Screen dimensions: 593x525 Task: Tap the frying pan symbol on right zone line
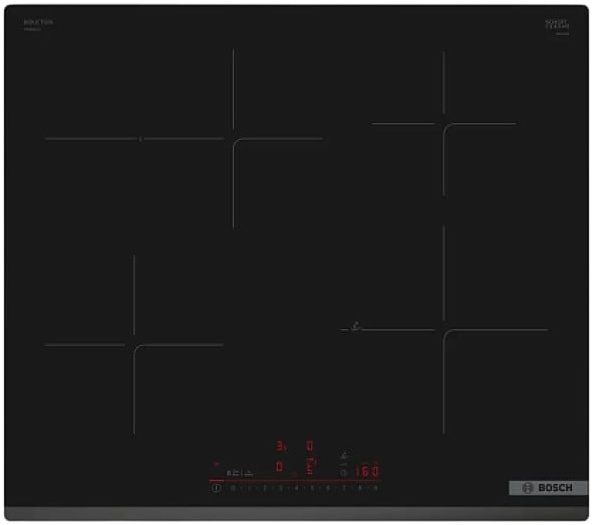[356, 326]
